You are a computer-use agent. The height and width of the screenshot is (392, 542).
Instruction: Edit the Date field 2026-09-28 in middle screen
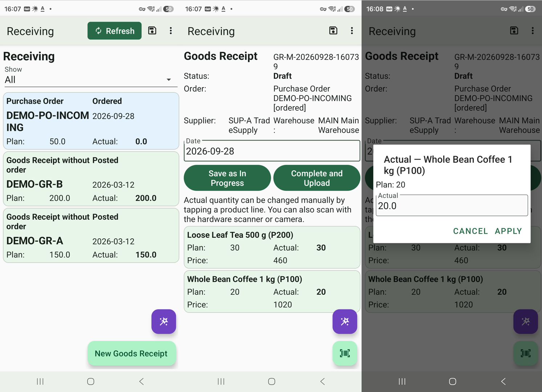[x=272, y=151]
